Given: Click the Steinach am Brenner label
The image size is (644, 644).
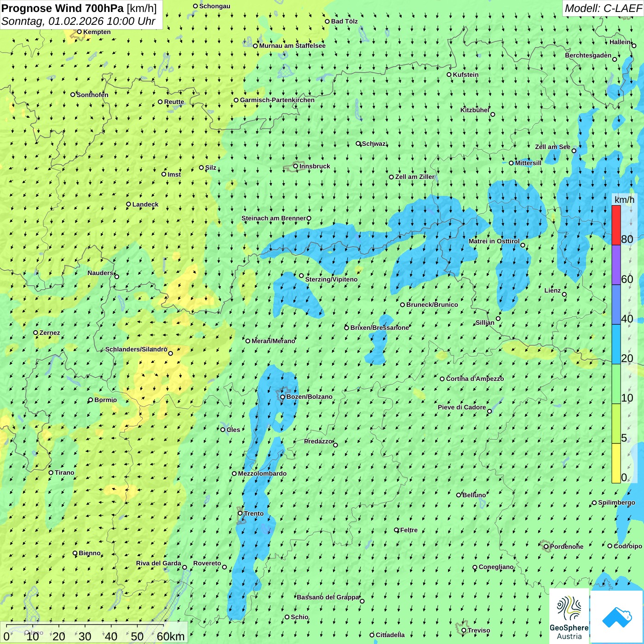Looking at the screenshot, I should (x=274, y=218).
